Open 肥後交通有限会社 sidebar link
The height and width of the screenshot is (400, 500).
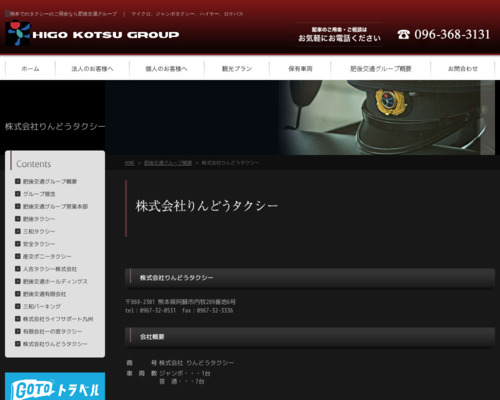(x=44, y=294)
